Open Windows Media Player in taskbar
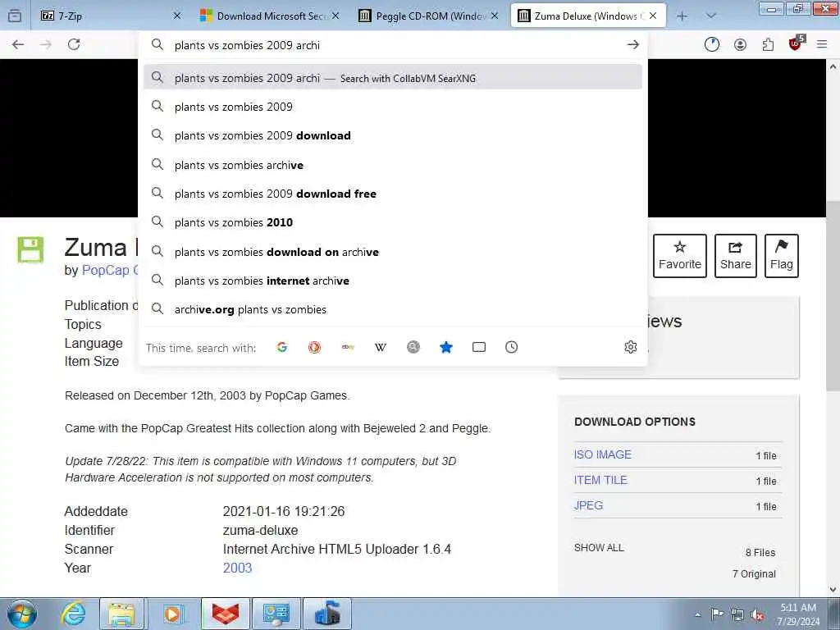The height and width of the screenshot is (630, 840). [x=173, y=614]
